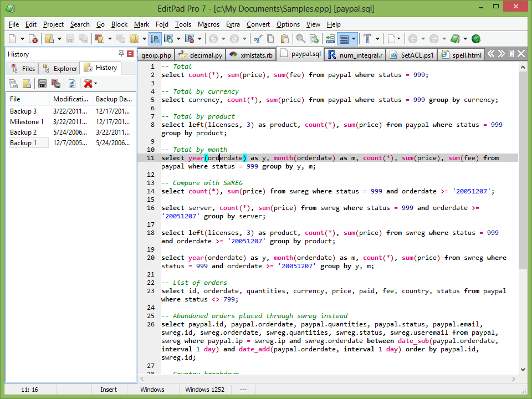Close the current file with red X icon
This screenshot has height=399, width=532.
tap(32, 39)
